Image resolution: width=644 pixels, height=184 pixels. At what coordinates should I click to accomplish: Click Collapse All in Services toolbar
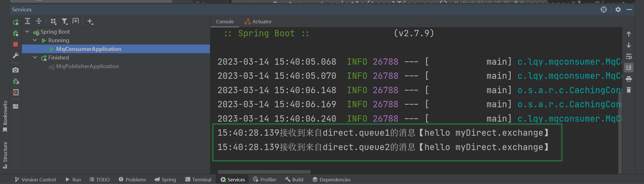click(39, 21)
